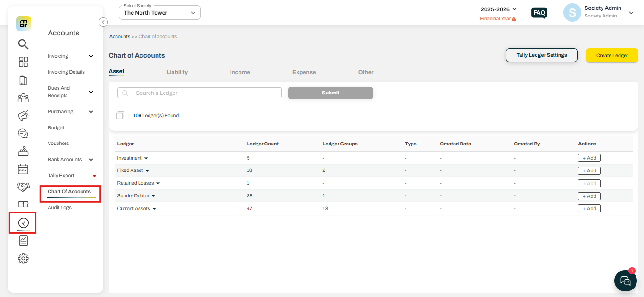This screenshot has height=297, width=644.
Task: Open the announcements megaphone icon in sidebar
Action: pos(23,115)
